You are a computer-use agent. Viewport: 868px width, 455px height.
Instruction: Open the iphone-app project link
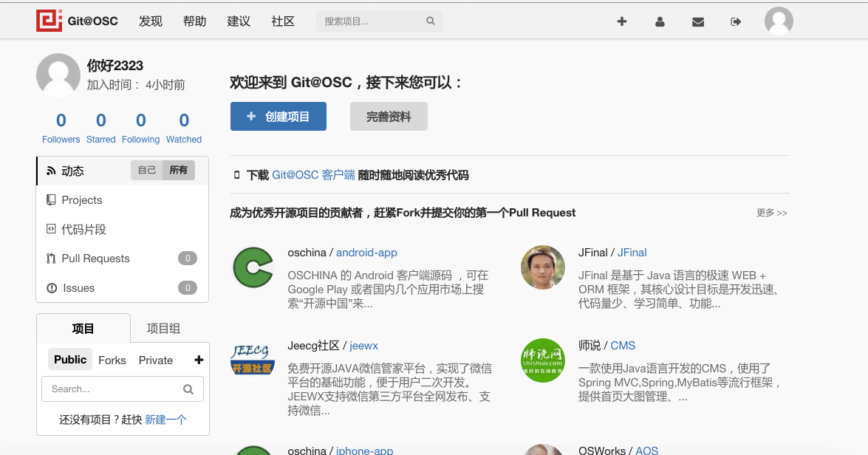click(364, 450)
